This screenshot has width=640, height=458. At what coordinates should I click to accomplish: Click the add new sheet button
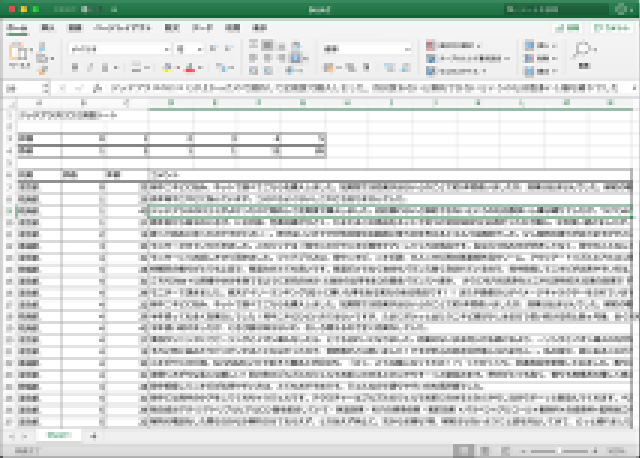(x=94, y=436)
